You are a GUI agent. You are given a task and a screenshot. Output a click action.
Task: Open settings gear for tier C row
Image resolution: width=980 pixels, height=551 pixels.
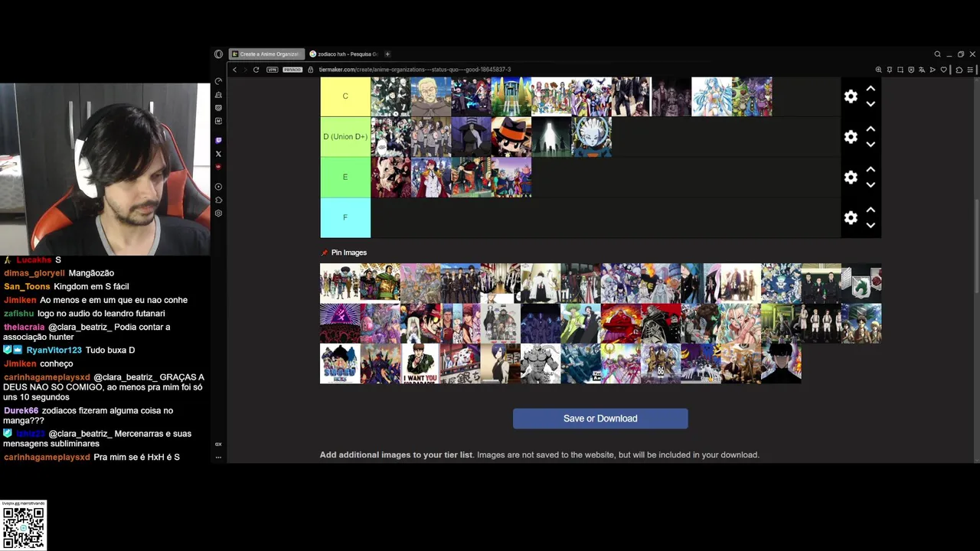pos(851,96)
